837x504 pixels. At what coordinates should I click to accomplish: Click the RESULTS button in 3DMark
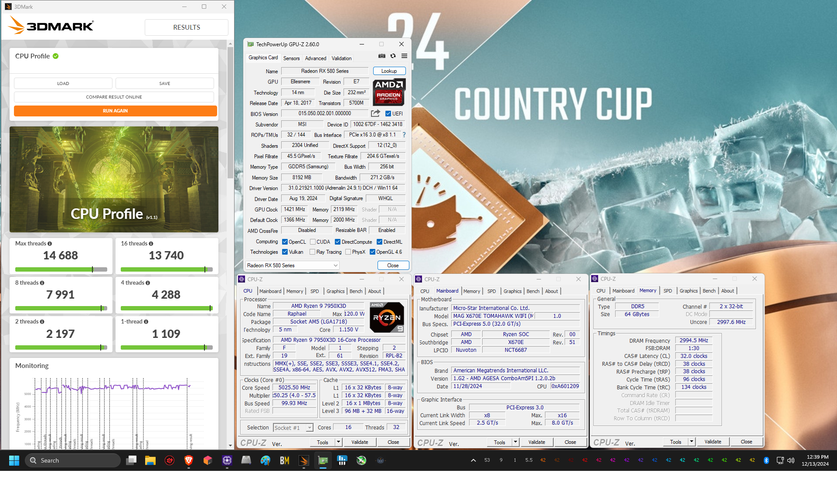click(187, 27)
